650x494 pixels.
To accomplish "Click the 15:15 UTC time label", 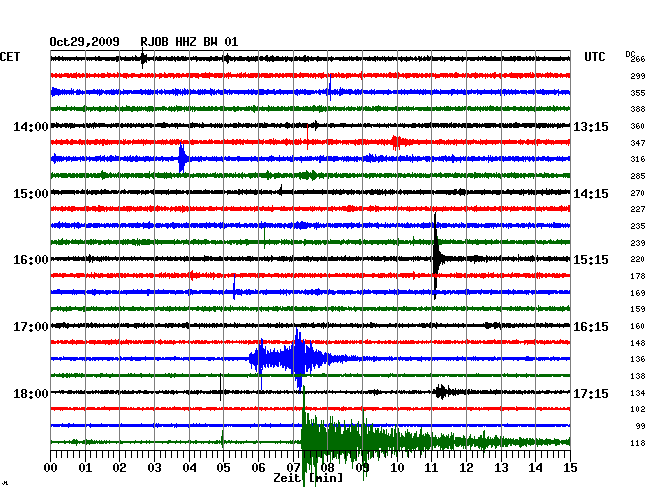I will coord(591,260).
